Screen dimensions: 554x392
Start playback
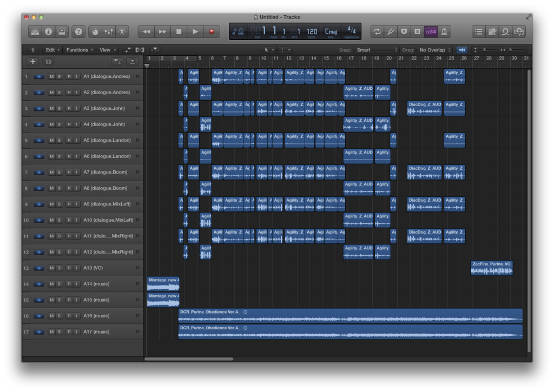pyautogui.click(x=195, y=32)
